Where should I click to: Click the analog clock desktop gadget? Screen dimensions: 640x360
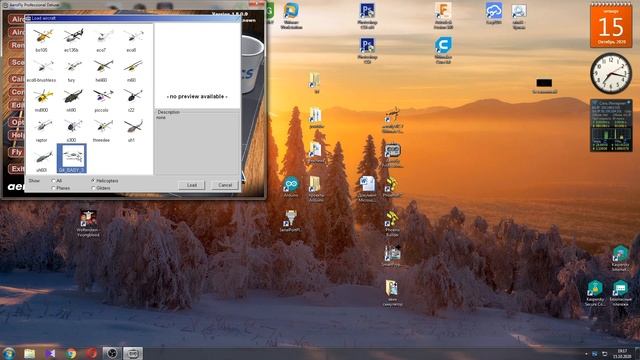(611, 73)
